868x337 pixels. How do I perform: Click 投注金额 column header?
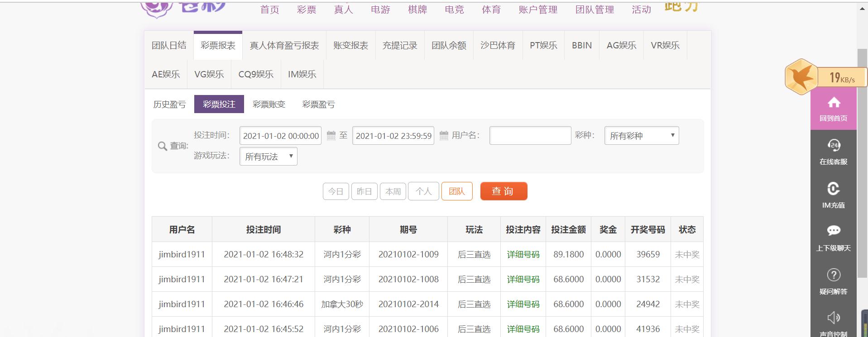(x=568, y=229)
